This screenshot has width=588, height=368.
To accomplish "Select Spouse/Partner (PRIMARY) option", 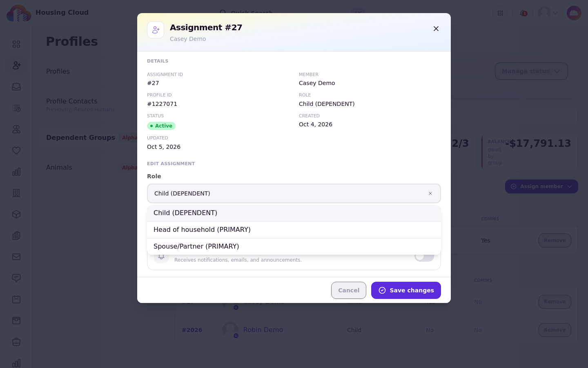I will point(294,247).
